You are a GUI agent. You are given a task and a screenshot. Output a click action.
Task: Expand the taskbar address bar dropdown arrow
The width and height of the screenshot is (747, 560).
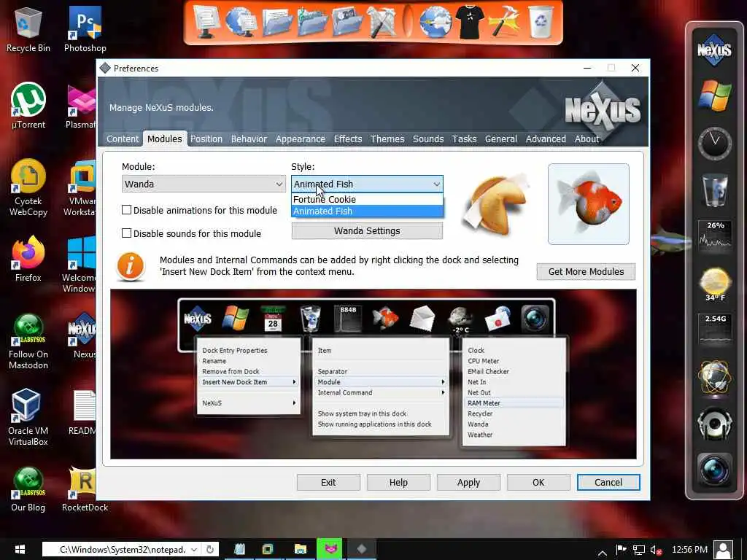194,550
